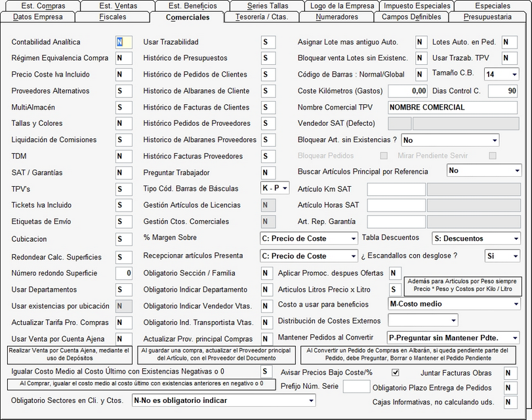
Task: Select the Histórico de Presupuestos field
Action: (268, 58)
